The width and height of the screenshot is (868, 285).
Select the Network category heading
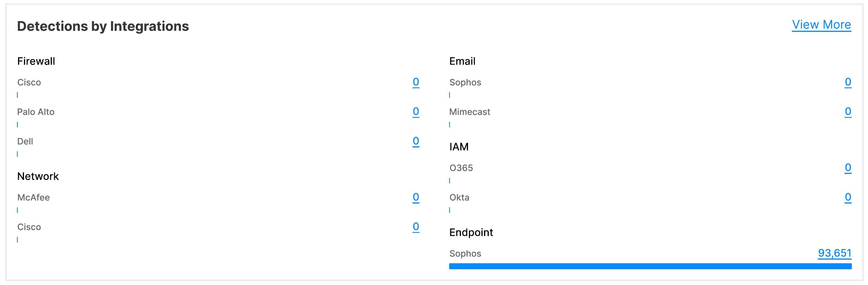point(38,176)
